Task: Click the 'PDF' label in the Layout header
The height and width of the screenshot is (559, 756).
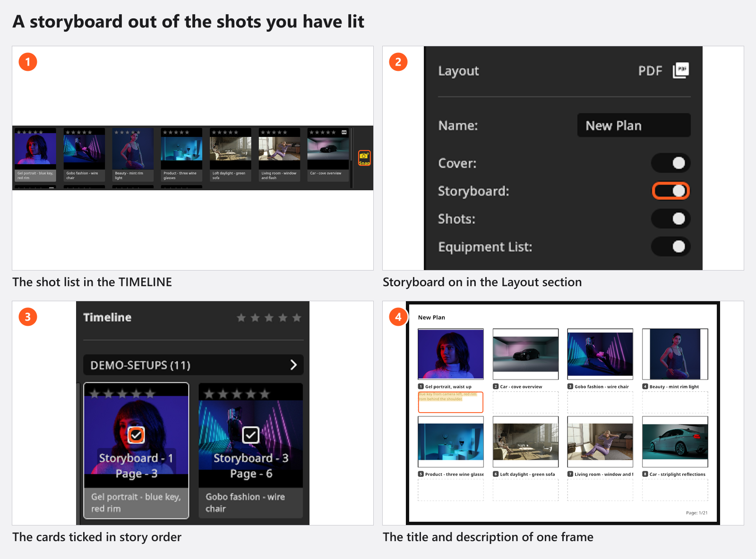Action: click(x=650, y=71)
